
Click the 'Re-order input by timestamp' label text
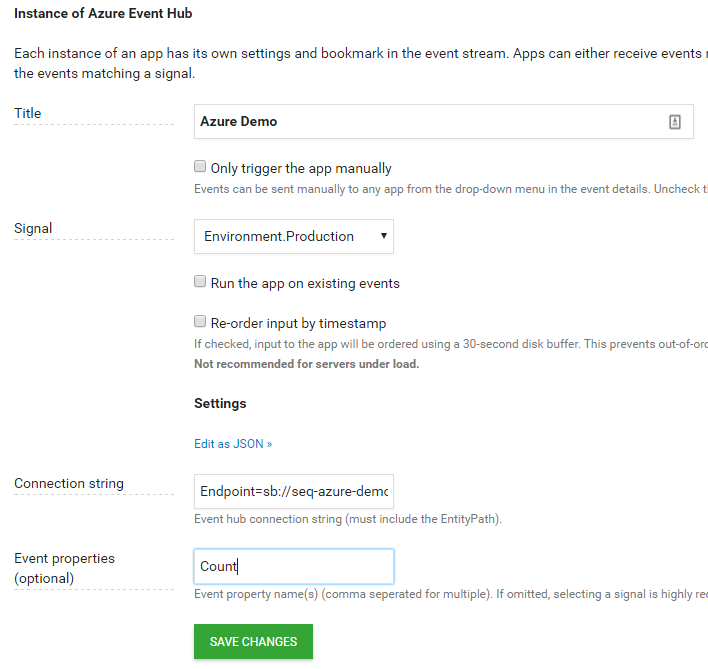[298, 324]
